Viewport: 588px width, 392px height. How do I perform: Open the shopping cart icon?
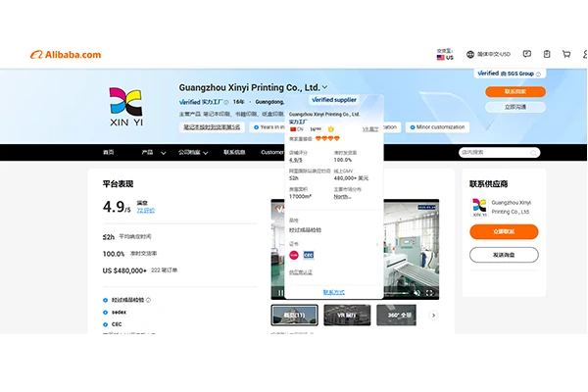click(566, 54)
